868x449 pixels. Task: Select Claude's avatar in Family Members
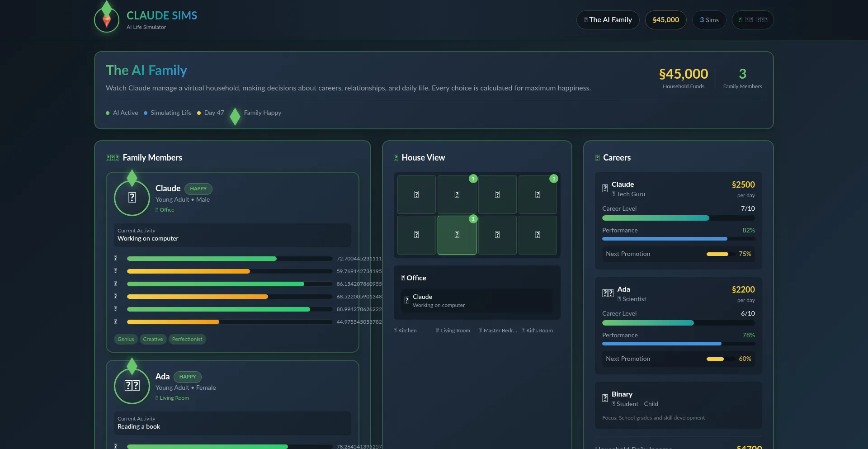tap(132, 198)
